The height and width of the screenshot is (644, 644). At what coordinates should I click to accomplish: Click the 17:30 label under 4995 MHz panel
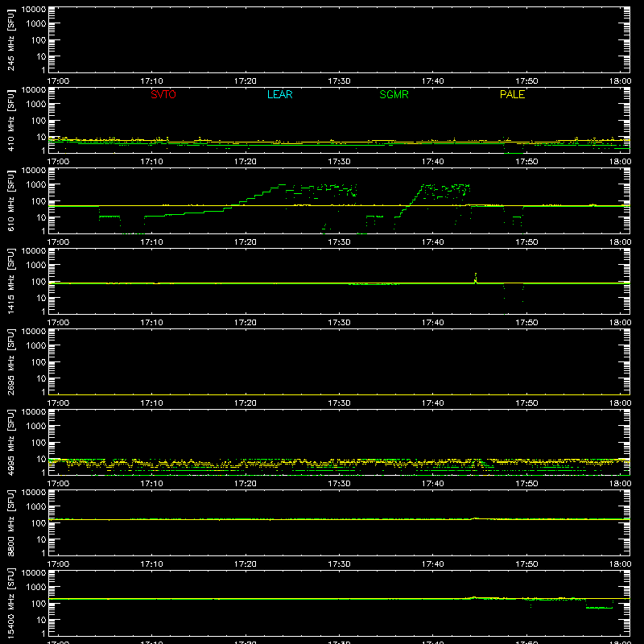click(339, 484)
